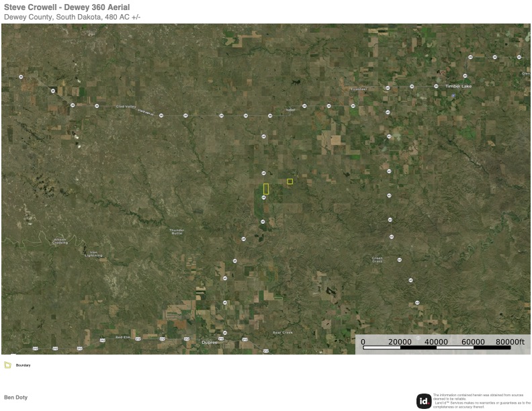Screen dimensions: 532x411
Task: Click the Firesteel town label
Action: pos(358,89)
